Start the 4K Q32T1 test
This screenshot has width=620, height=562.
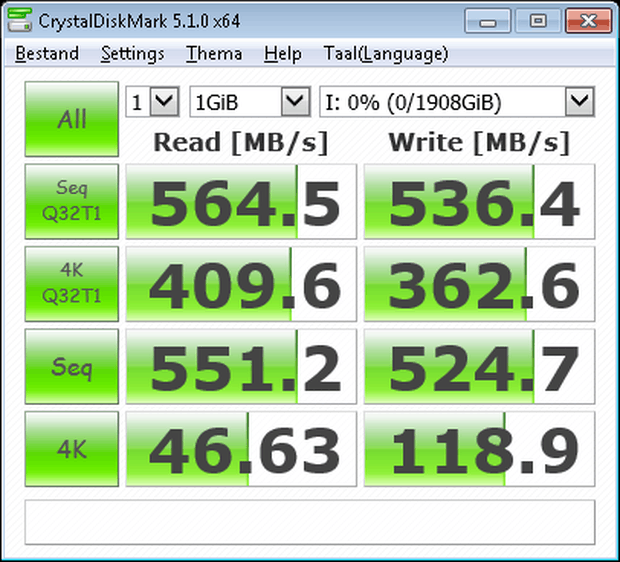[72, 284]
